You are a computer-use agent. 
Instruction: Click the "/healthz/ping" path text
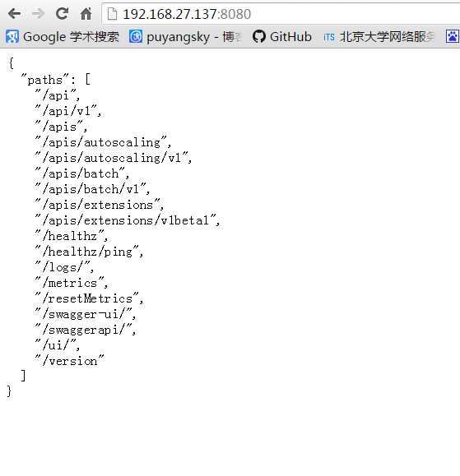click(88, 252)
